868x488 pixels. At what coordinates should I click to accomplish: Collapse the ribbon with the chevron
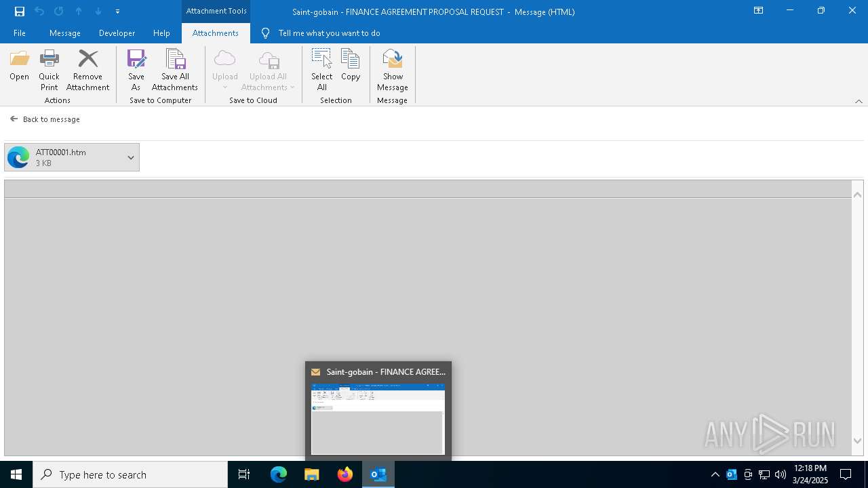(x=859, y=101)
